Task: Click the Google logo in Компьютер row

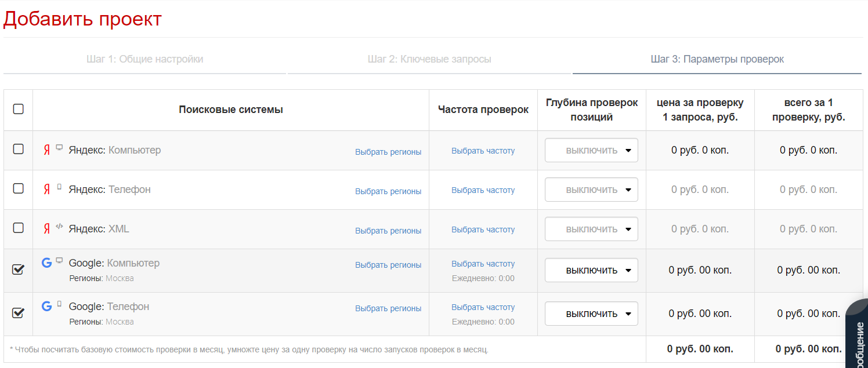Action: (47, 263)
